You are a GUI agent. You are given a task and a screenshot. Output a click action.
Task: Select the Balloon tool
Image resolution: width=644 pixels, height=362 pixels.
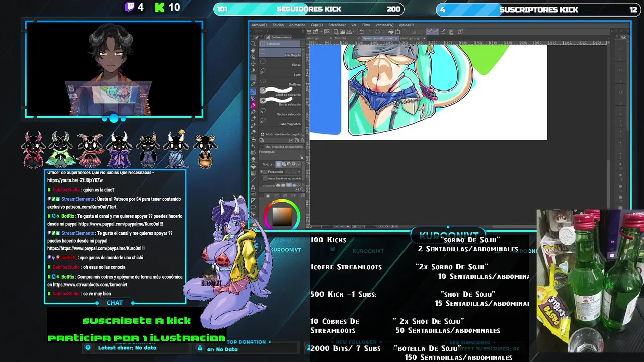[x=253, y=207]
